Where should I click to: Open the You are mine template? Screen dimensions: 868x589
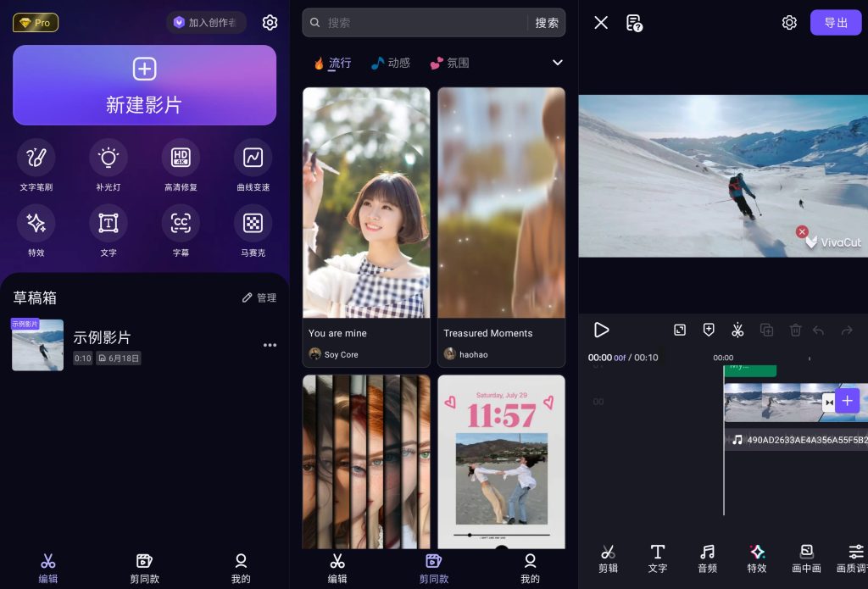366,227
